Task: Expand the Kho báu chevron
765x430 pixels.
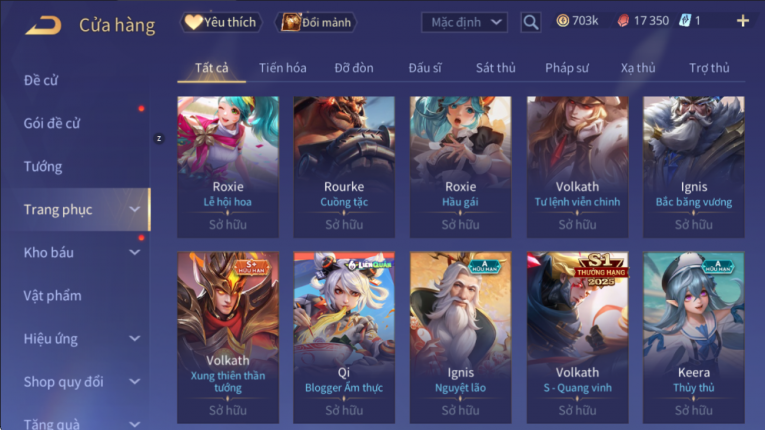Action: click(135, 252)
